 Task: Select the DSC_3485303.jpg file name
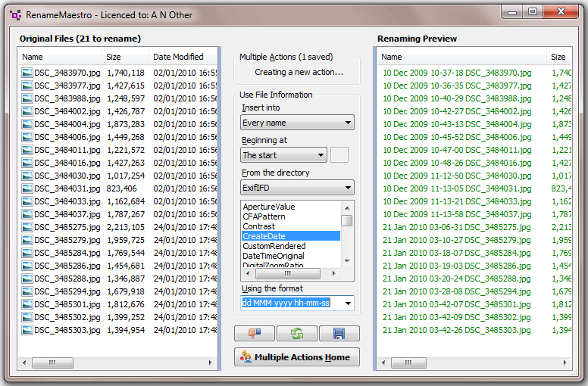(67, 330)
